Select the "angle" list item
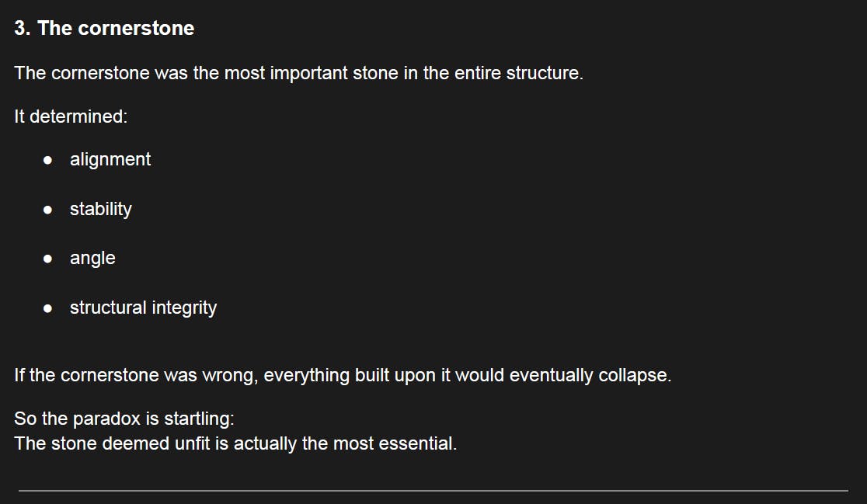Screen dimensions: 867x504 click(92, 258)
